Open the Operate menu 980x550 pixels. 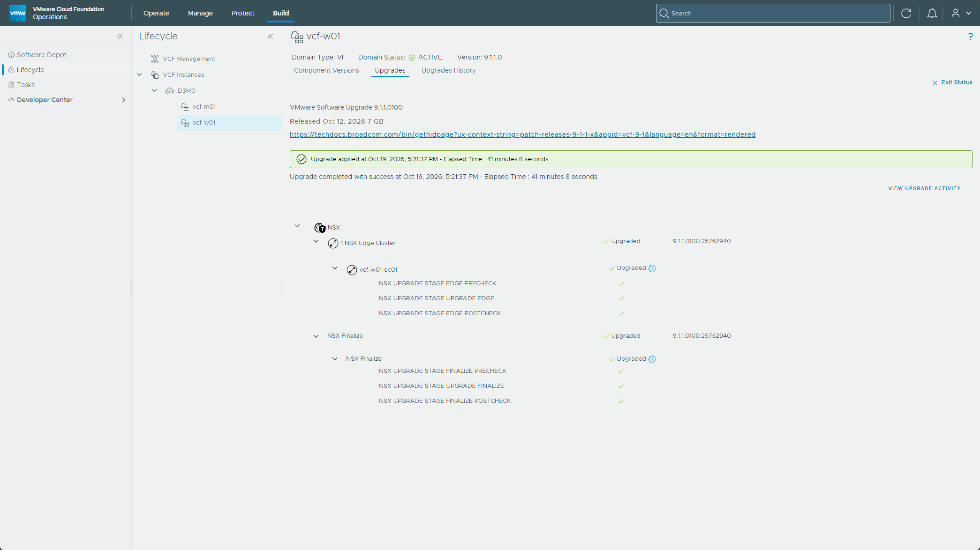coord(156,13)
